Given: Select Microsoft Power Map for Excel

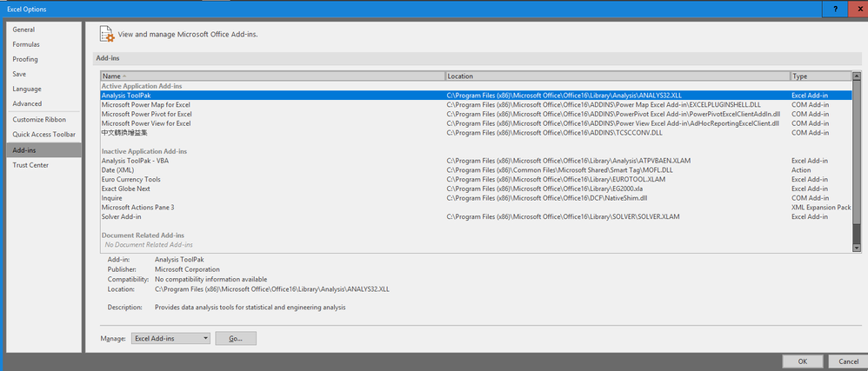Looking at the screenshot, I should (x=476, y=105).
